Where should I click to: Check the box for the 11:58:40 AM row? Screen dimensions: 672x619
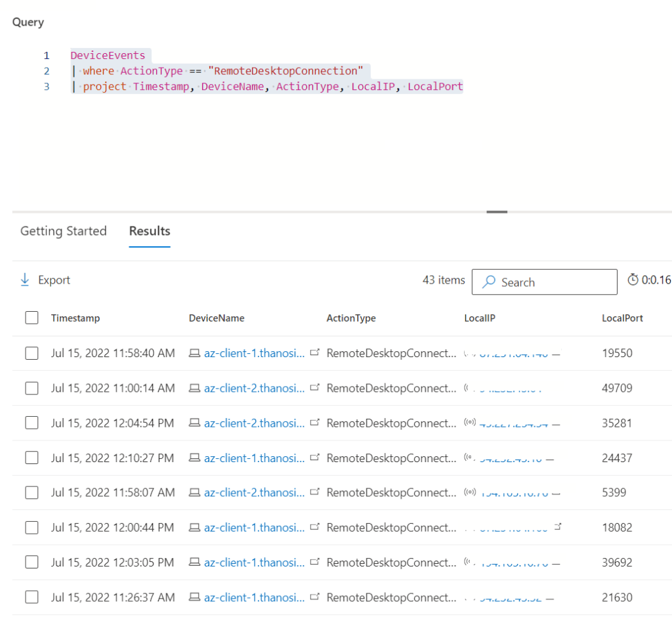coord(31,353)
